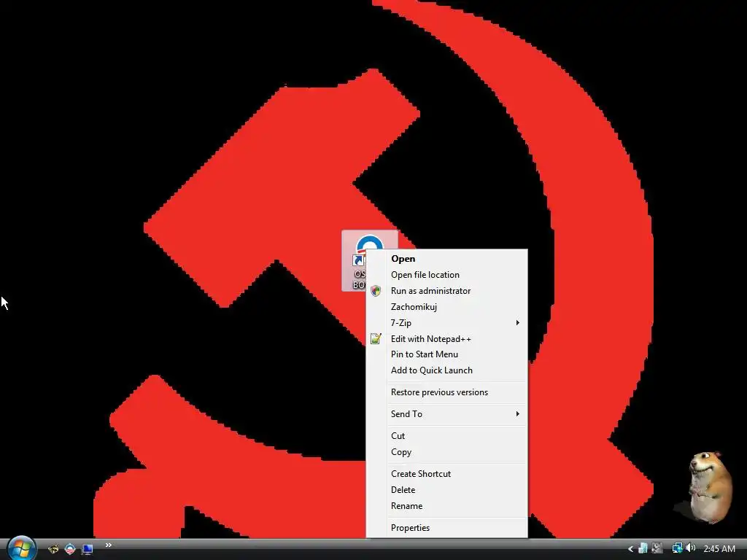Select Rename in the context menu
This screenshot has height=560, width=747.
(447, 506)
